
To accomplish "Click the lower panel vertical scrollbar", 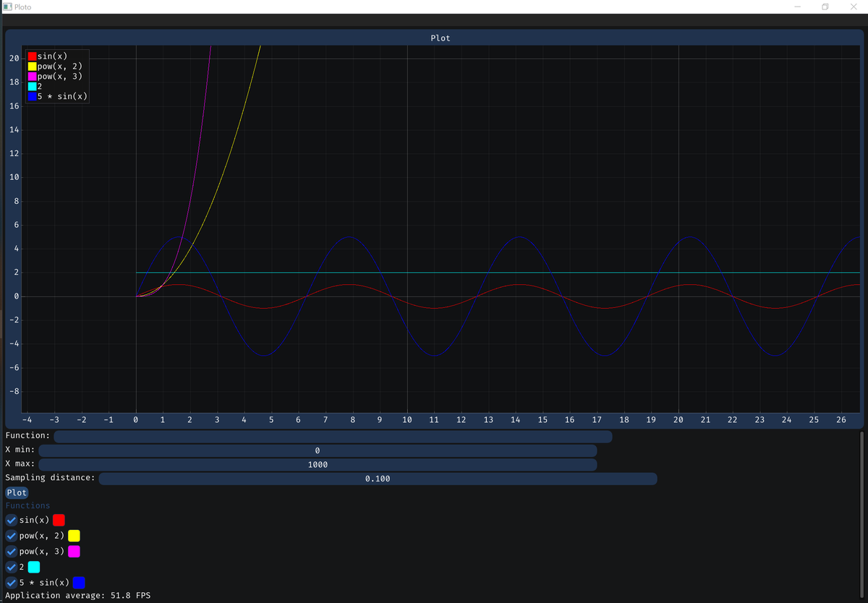I will [x=861, y=516].
